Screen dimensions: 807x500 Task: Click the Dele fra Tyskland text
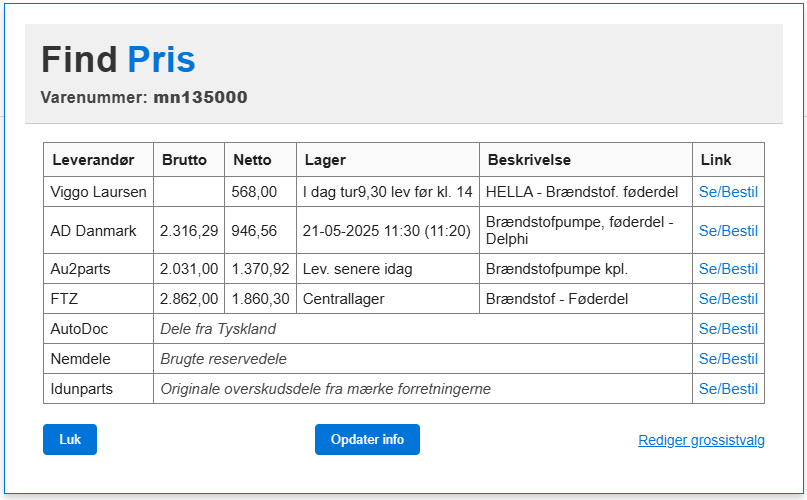[218, 329]
